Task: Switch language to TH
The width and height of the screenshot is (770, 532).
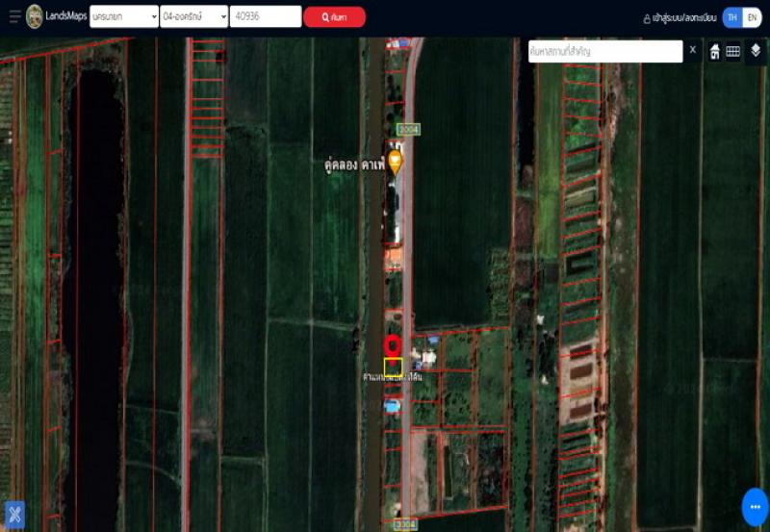Action: pos(732,17)
